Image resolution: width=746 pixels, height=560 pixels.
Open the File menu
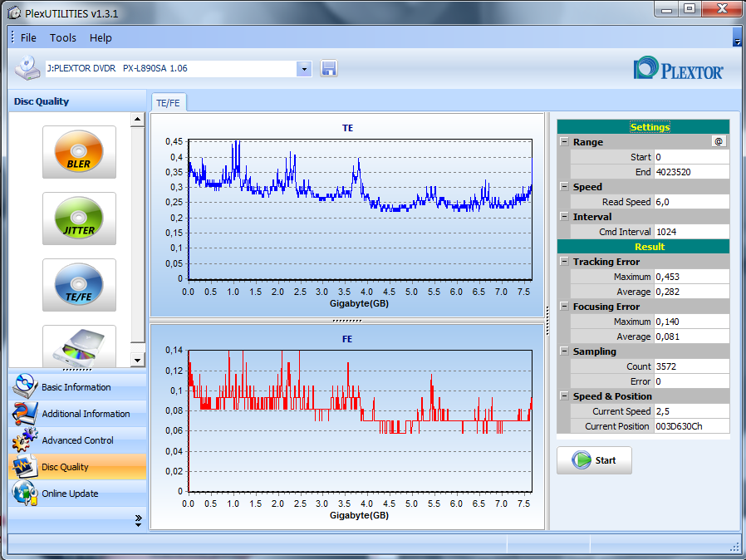point(28,37)
